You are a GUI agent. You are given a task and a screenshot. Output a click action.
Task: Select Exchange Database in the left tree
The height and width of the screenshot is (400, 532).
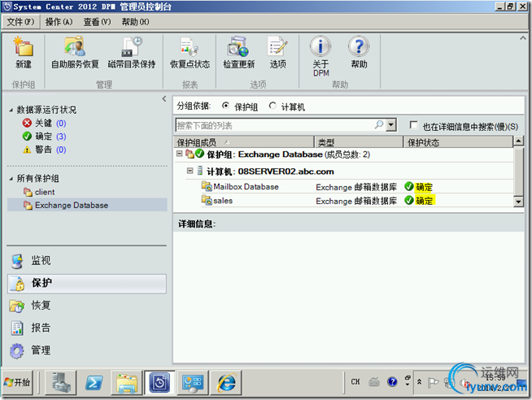(87, 205)
